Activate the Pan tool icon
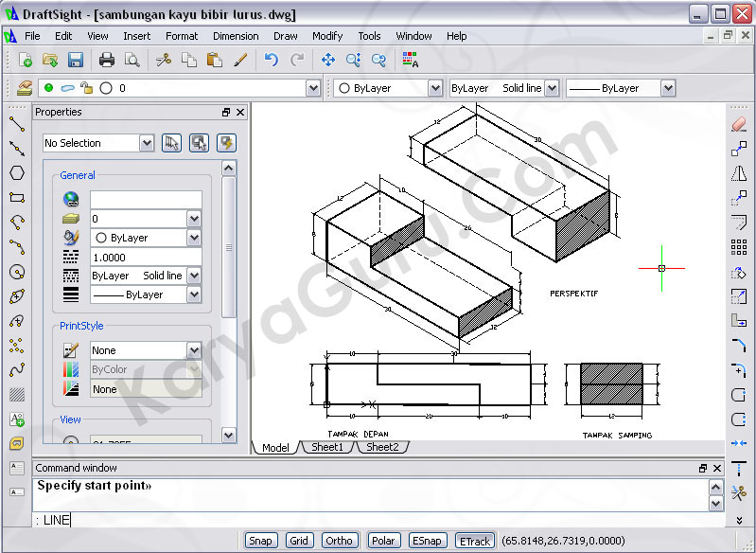The image size is (756, 553). [328, 60]
